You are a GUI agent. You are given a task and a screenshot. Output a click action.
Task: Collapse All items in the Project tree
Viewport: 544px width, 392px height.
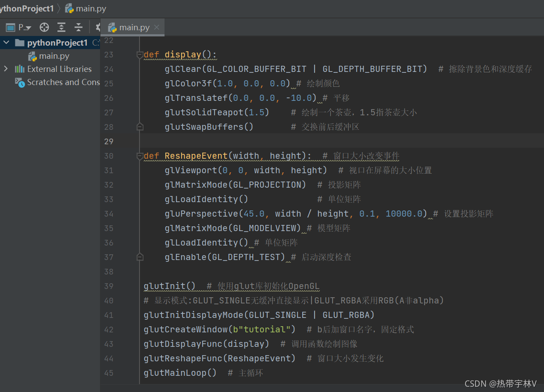[x=78, y=27]
